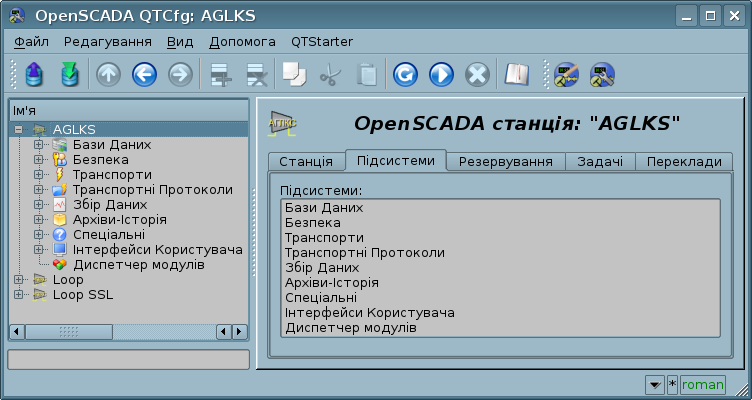Open the manual book icon
The height and width of the screenshot is (400, 752).
tap(516, 74)
